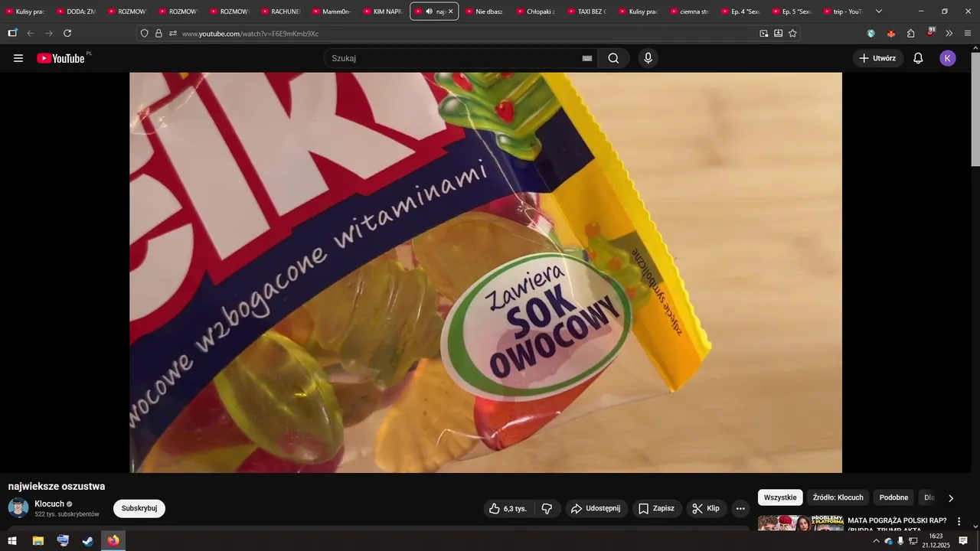This screenshot has height=551, width=980.
Task: Switch to the trip - YouTube tab
Action: [842, 11]
